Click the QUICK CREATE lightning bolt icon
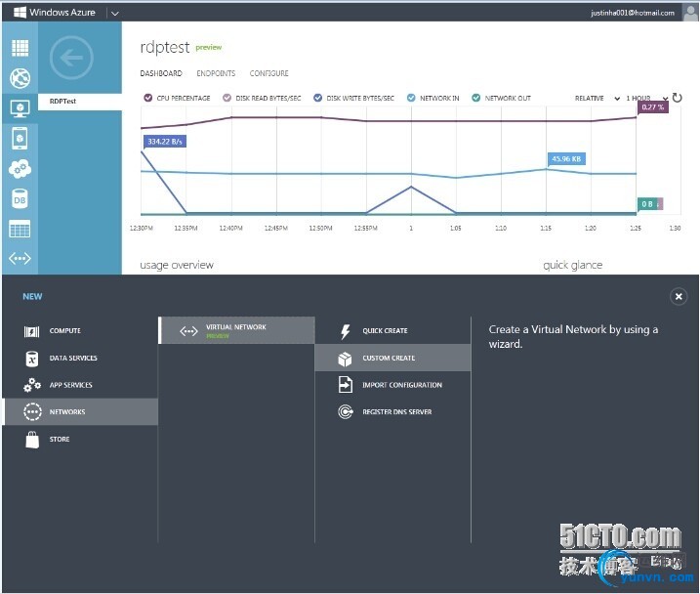 pyautogui.click(x=345, y=331)
